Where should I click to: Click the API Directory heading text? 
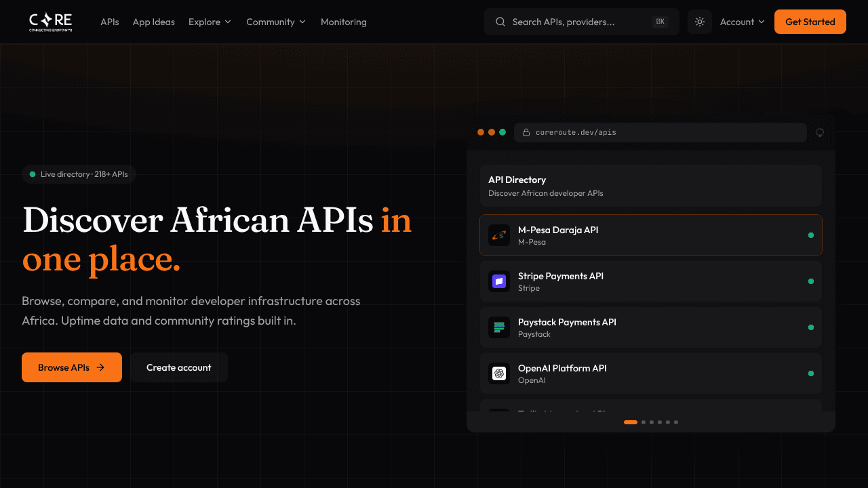click(517, 180)
